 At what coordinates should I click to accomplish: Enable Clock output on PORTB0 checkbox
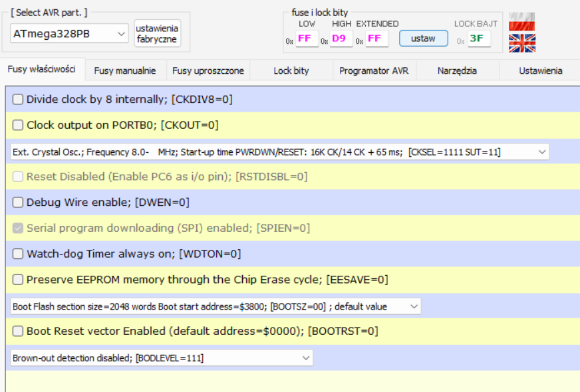[x=18, y=126]
